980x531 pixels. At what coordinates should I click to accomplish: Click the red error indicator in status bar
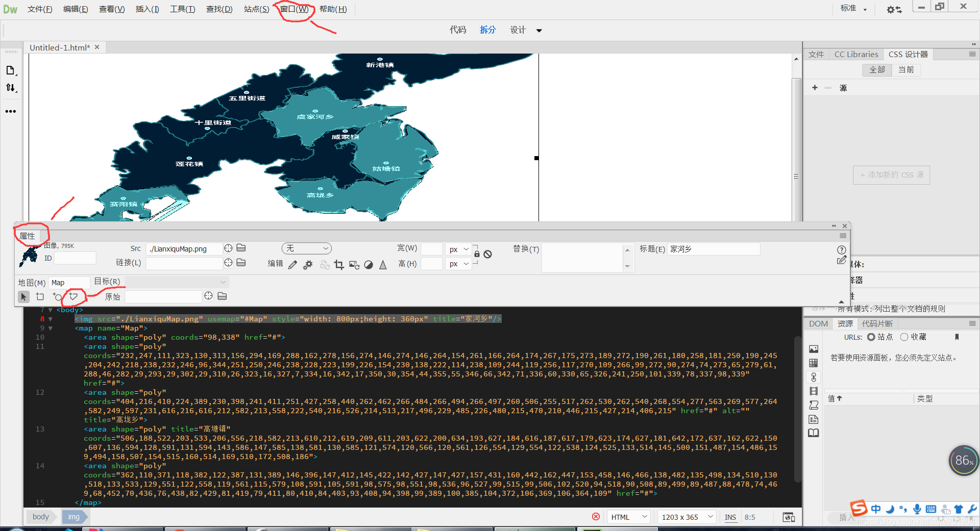coord(596,517)
